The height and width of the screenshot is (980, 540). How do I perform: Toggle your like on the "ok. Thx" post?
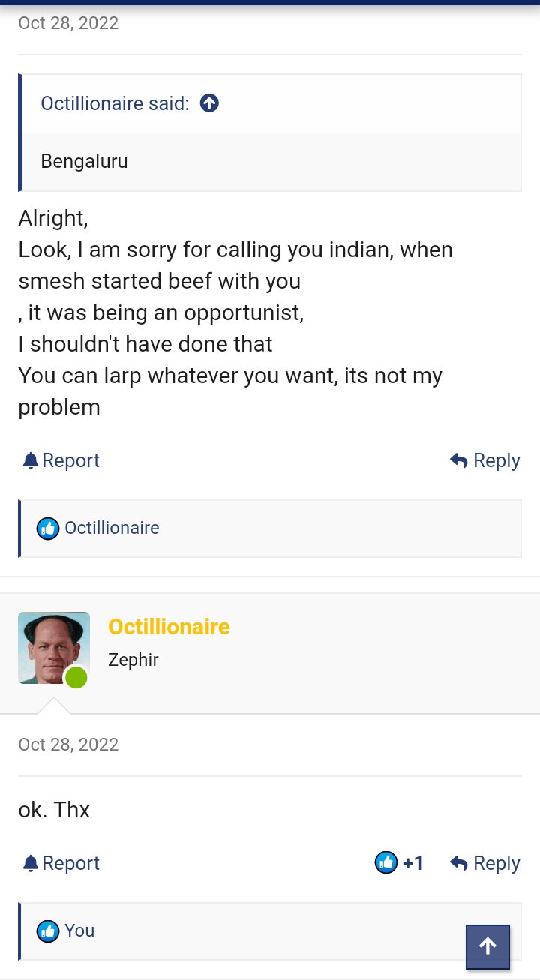tap(399, 863)
